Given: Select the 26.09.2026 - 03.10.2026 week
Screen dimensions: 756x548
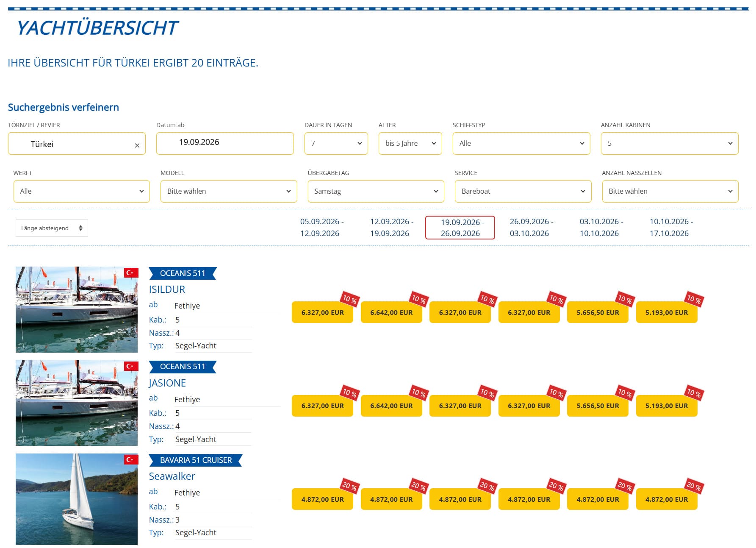Looking at the screenshot, I should pos(531,228).
